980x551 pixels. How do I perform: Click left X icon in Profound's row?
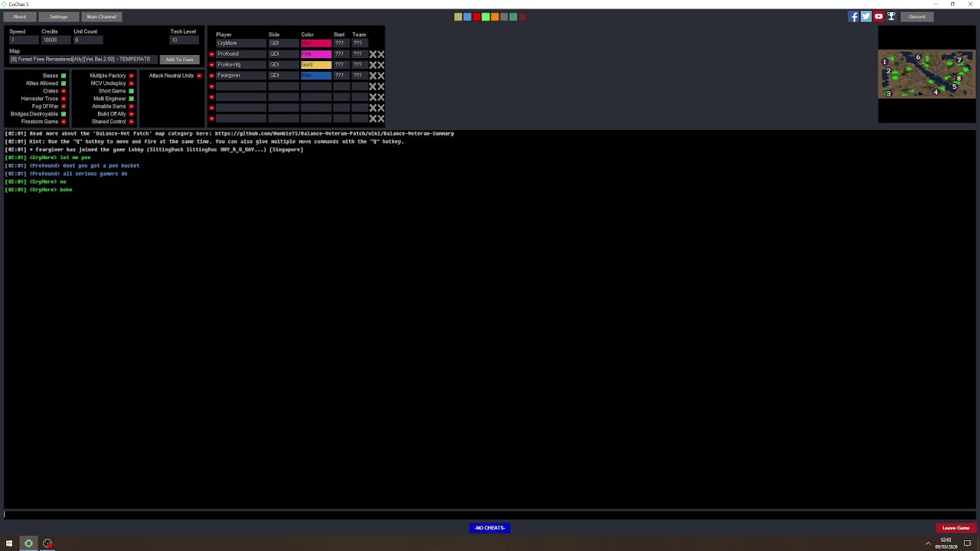[373, 54]
